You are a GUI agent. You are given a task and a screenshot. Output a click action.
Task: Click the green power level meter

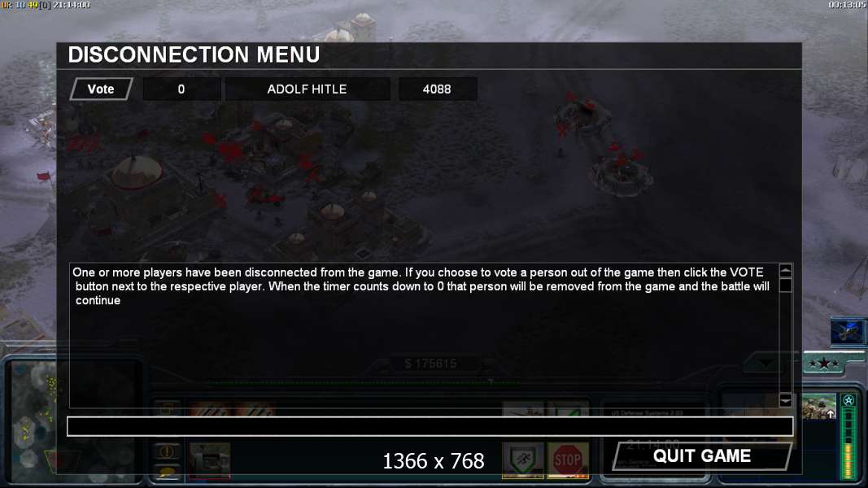click(848, 442)
